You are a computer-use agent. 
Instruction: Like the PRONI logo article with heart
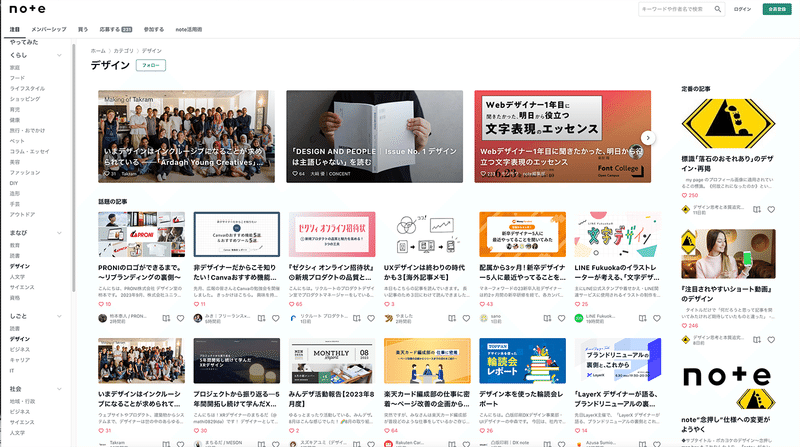180,318
